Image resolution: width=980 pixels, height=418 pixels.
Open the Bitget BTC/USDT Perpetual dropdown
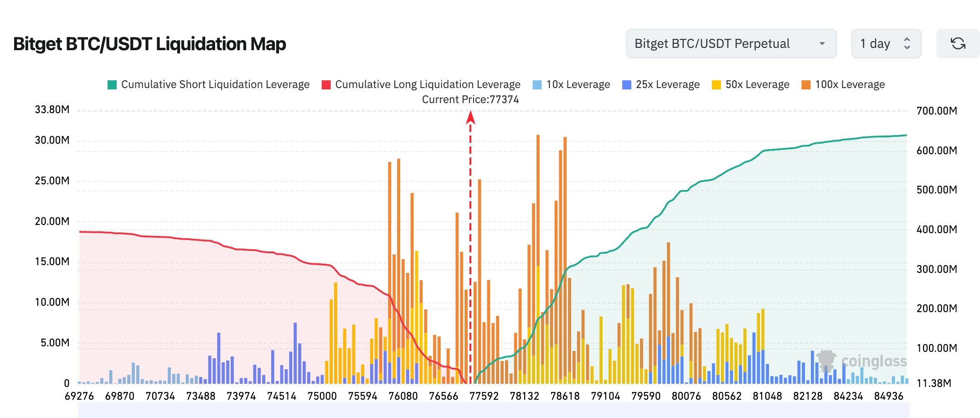tap(731, 43)
